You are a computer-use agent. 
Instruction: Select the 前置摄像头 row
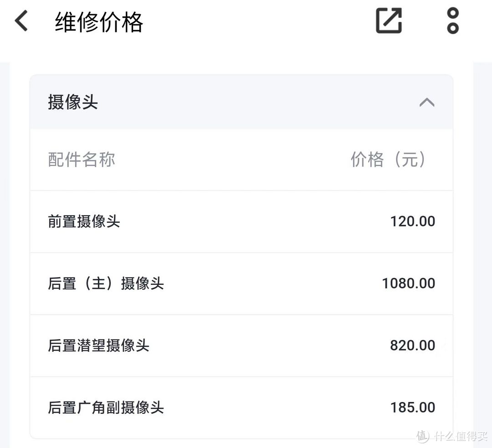241,221
